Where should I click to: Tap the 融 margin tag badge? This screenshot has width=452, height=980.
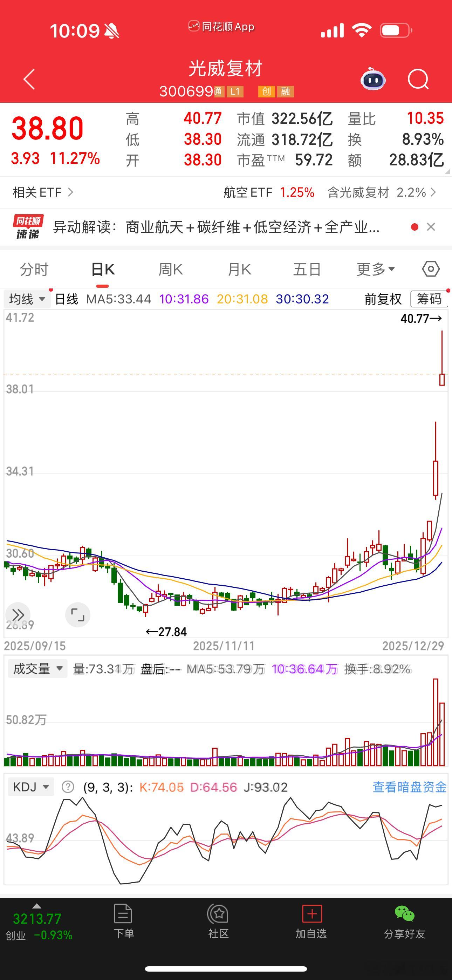tap(285, 91)
